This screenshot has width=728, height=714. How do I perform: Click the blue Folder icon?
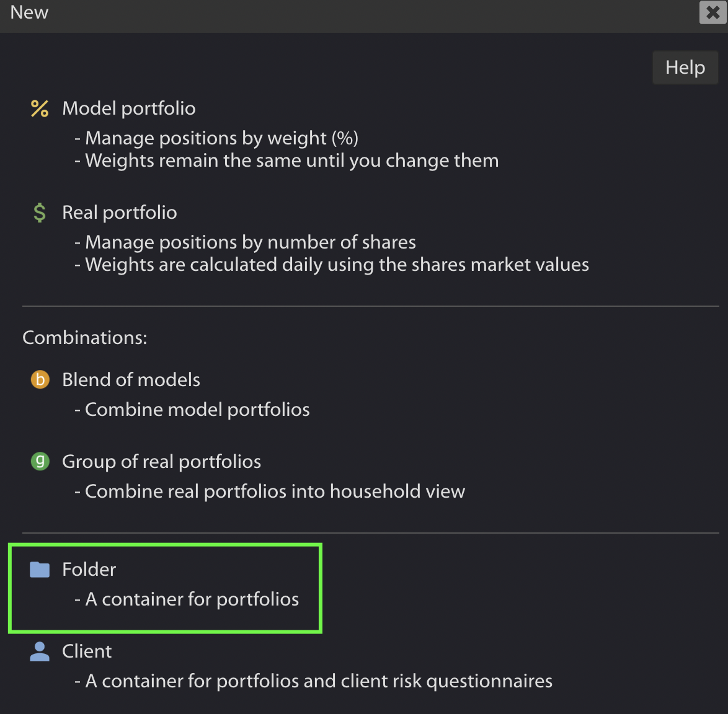(40, 570)
